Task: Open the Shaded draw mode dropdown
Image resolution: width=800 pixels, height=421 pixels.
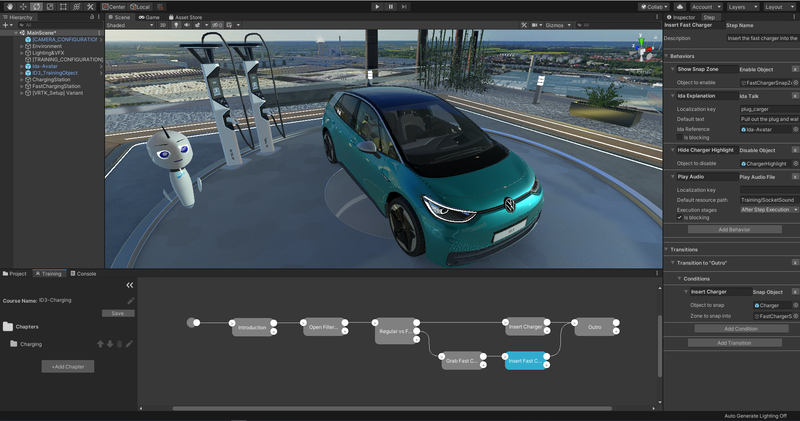Action: tap(130, 25)
